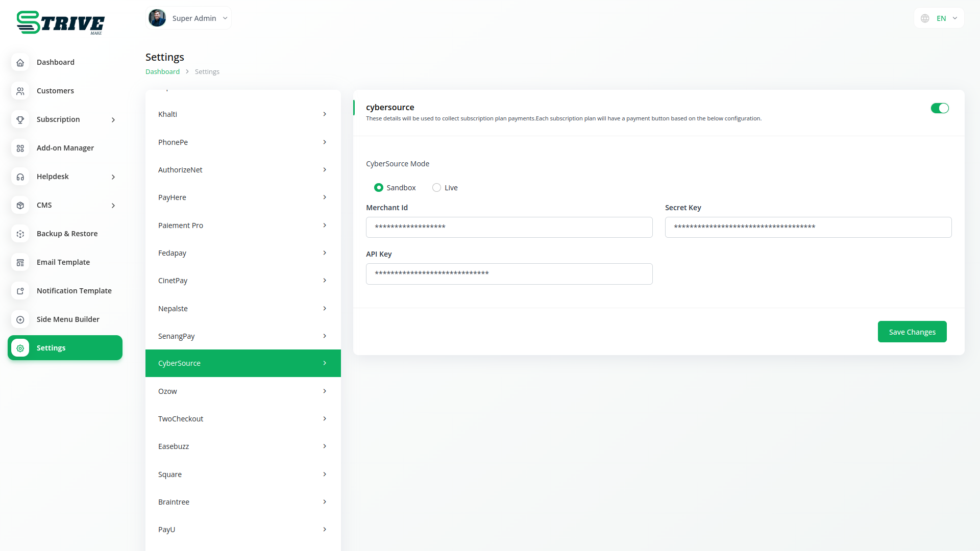
Task: Click the Merchant Id input field
Action: coord(509,227)
